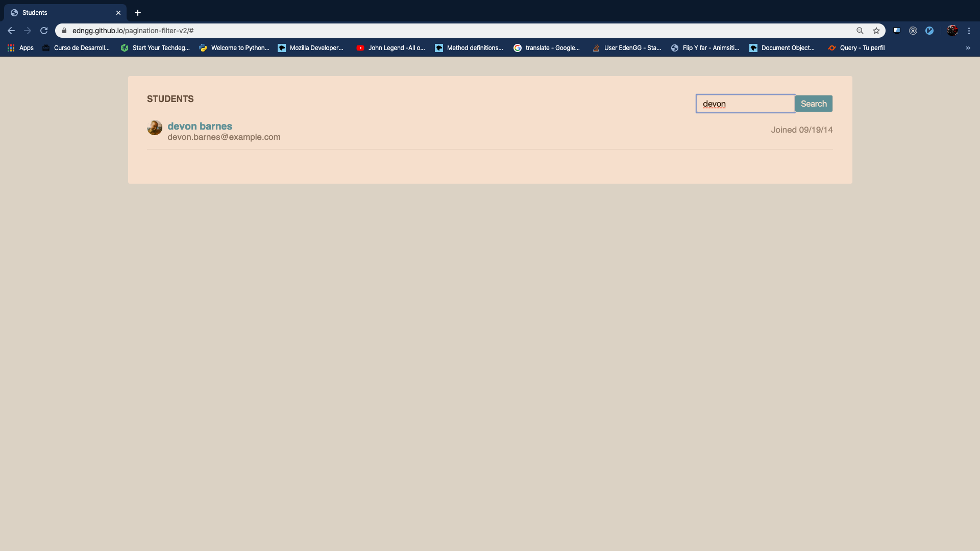The height and width of the screenshot is (551, 980).
Task: Focus the search field containing devon
Action: [x=745, y=104]
